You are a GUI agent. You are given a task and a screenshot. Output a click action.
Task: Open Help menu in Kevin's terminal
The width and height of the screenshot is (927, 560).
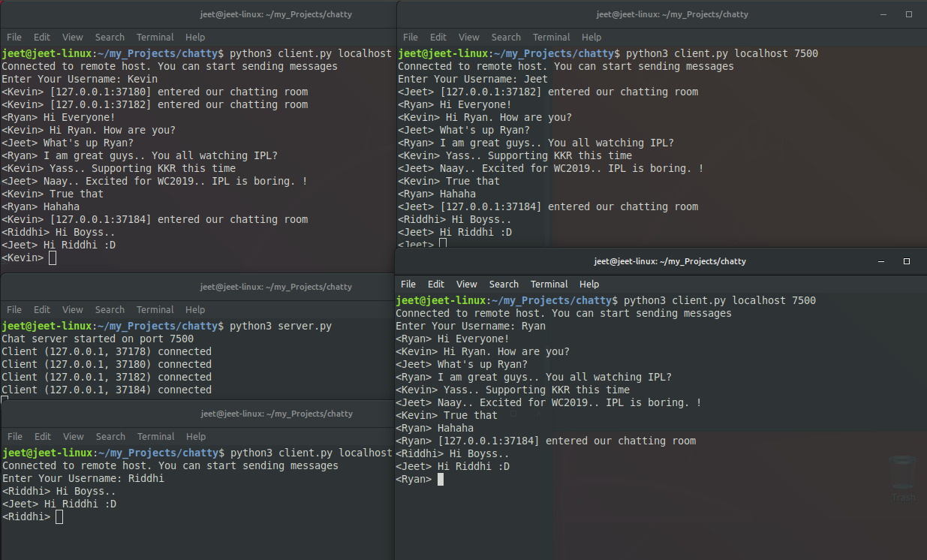[195, 37]
